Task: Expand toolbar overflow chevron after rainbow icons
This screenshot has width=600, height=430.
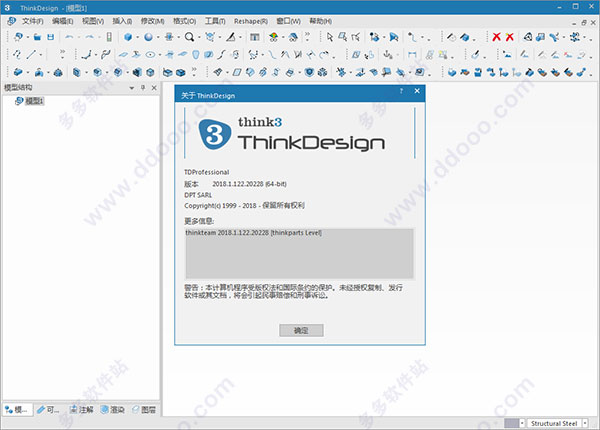Action: point(307,36)
